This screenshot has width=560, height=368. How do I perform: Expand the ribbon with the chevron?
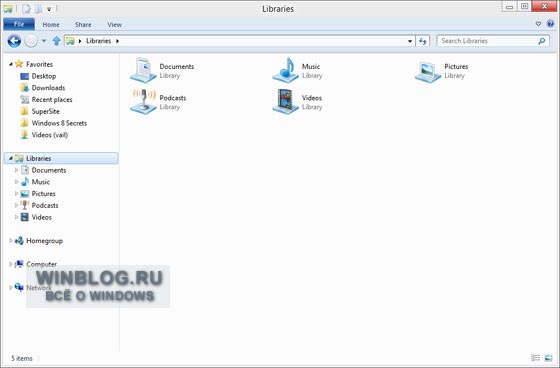click(539, 24)
